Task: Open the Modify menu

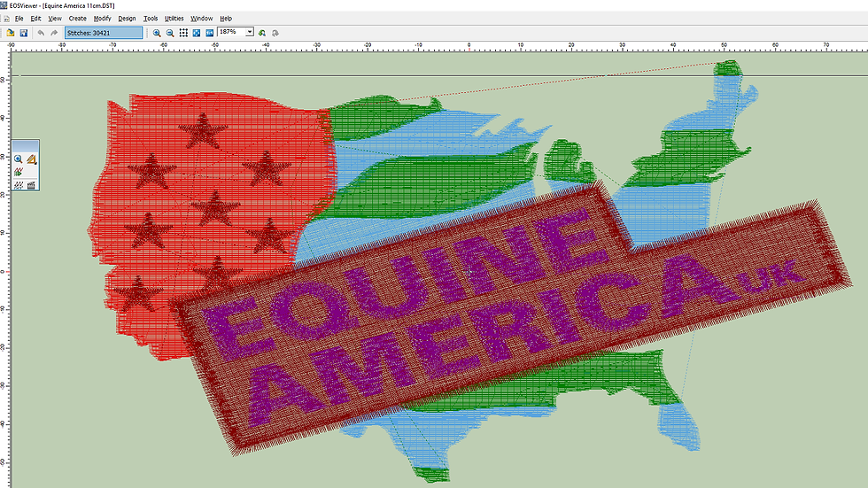Action: click(103, 19)
